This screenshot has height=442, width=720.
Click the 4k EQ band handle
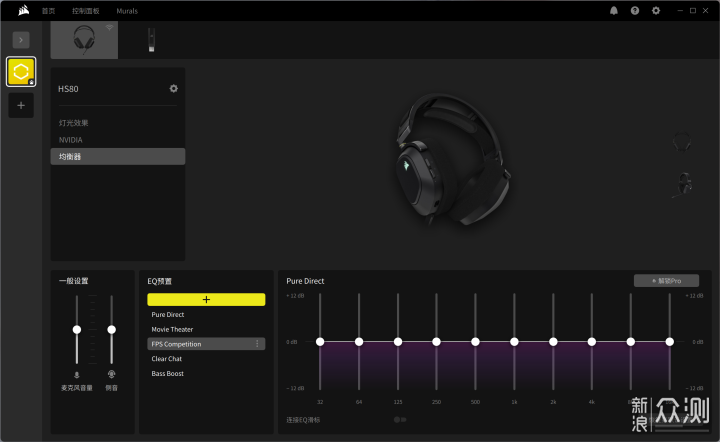[592, 342]
